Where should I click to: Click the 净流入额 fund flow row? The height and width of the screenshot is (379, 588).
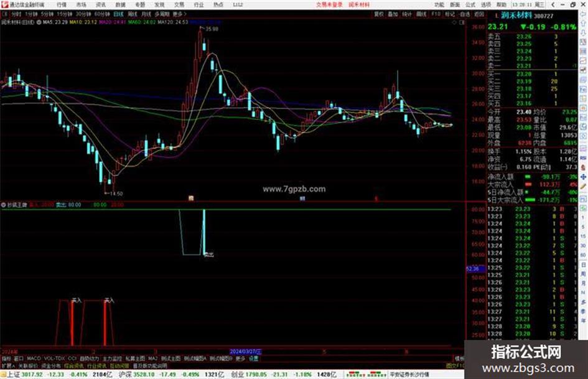pos(532,176)
